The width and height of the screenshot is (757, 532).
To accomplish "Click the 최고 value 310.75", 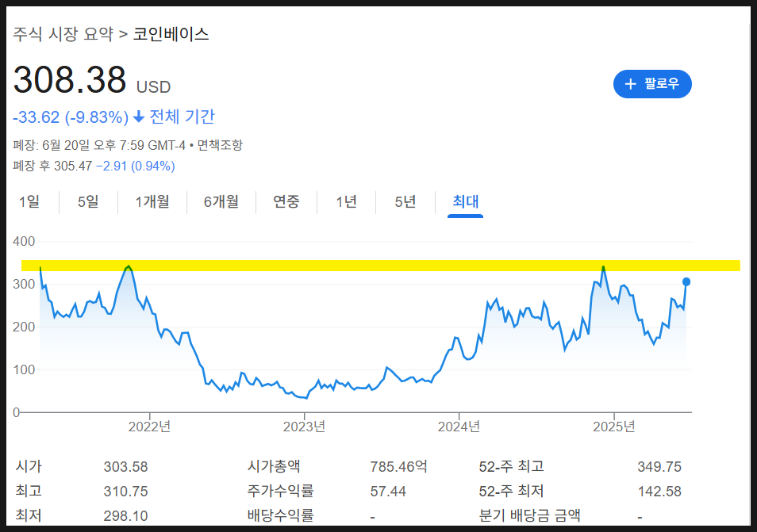I will (125, 492).
